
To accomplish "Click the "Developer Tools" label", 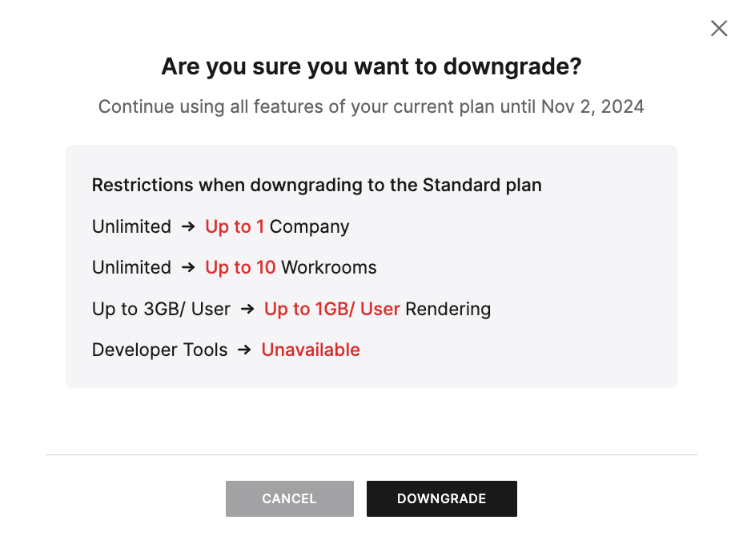I will point(159,350).
